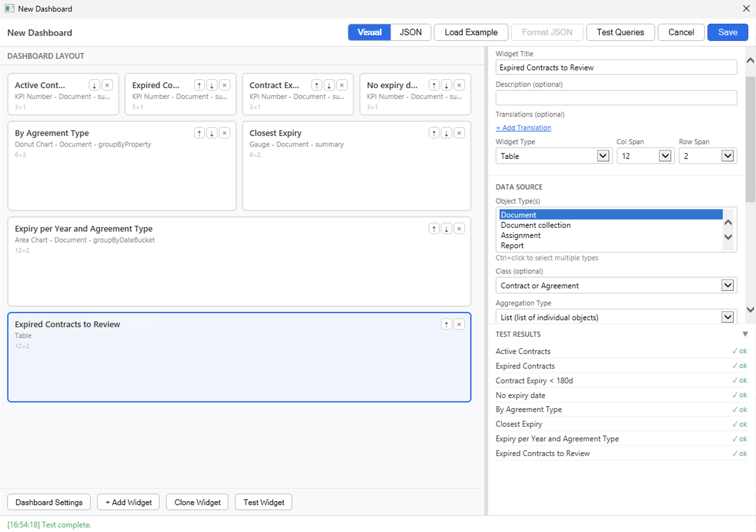
Task: Select the Closest Expiry widget card
Action: pyautogui.click(x=357, y=166)
